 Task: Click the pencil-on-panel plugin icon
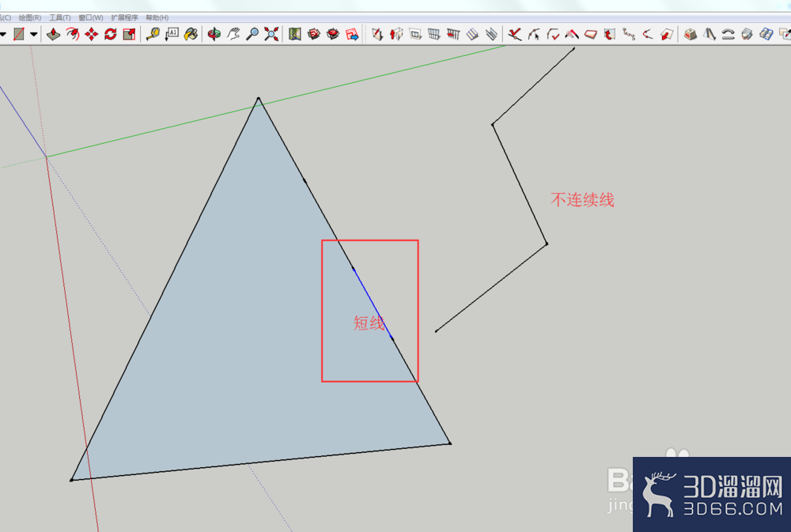click(377, 34)
